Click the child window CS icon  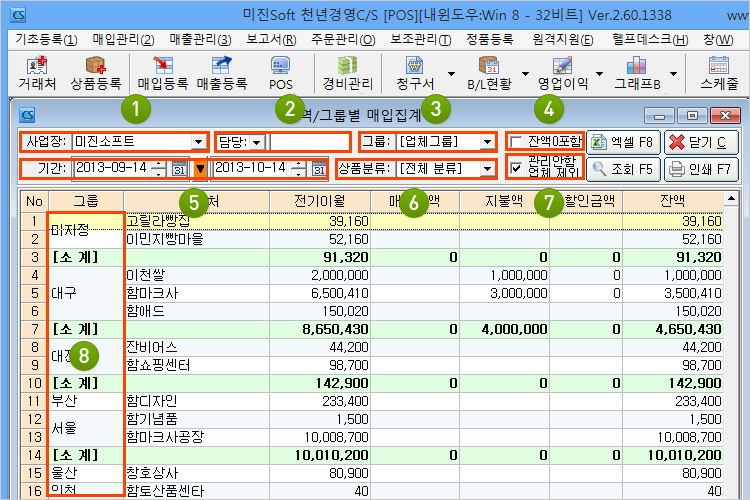tap(27, 115)
